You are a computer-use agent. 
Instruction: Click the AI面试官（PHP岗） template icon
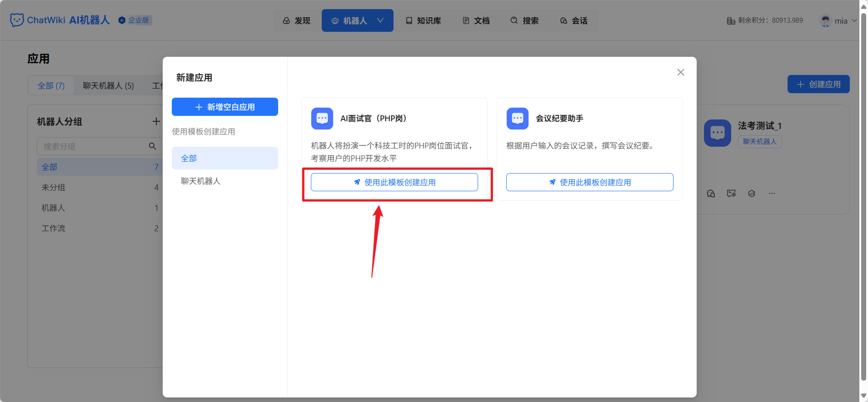(x=322, y=119)
